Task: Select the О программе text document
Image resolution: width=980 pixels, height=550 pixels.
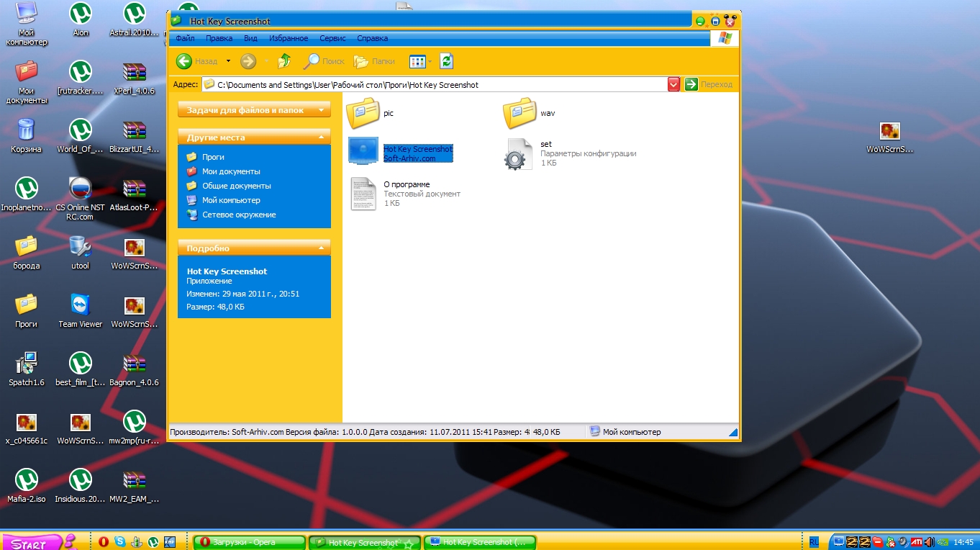Action: tap(363, 194)
